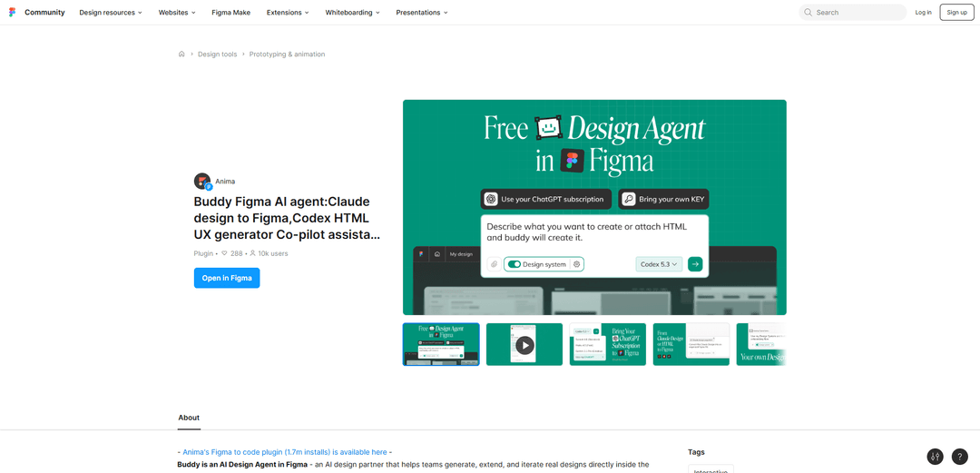The width and height of the screenshot is (980, 473).
Task: Click the Log in link
Action: [923, 13]
